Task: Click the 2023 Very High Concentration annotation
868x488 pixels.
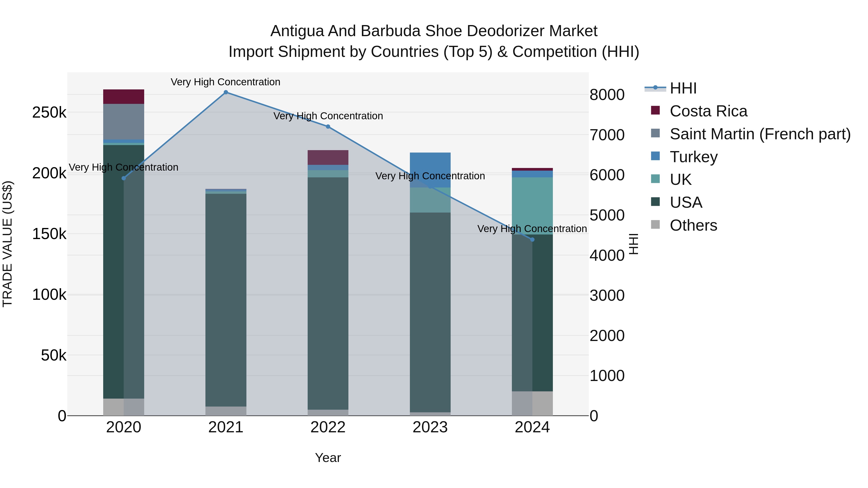Action: 430,176
